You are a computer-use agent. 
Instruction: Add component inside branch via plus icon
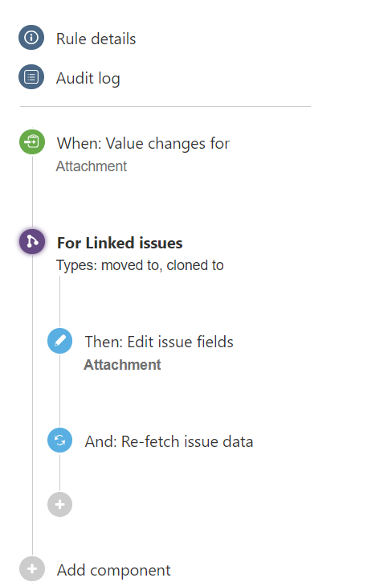click(59, 505)
